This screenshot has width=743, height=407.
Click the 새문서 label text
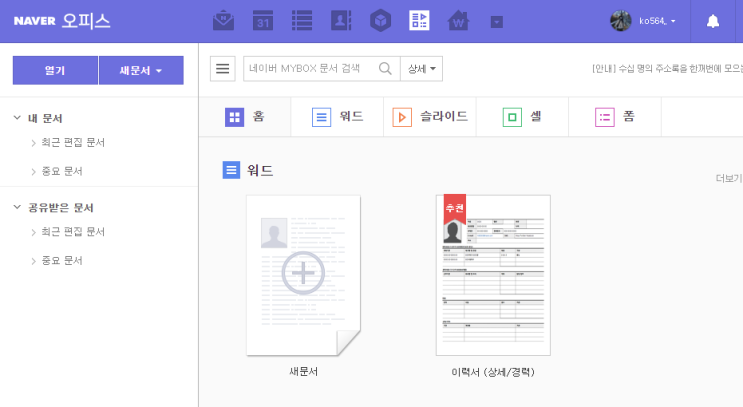pyautogui.click(x=303, y=371)
